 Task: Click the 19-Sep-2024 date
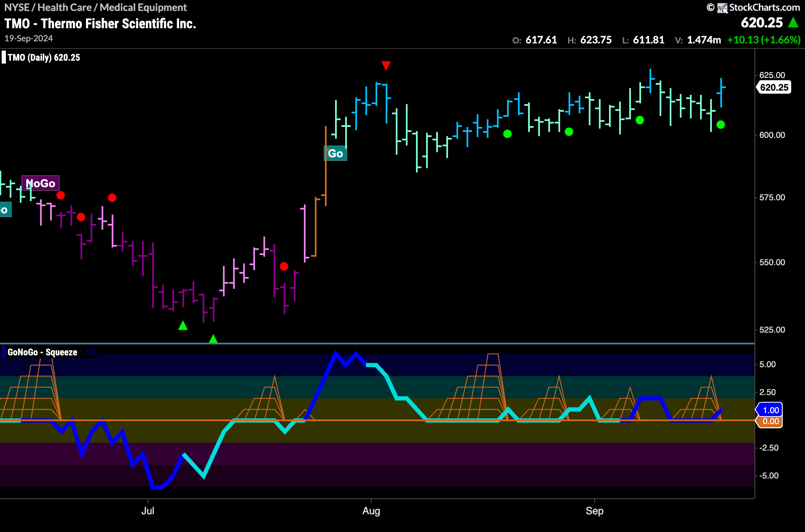pos(29,38)
